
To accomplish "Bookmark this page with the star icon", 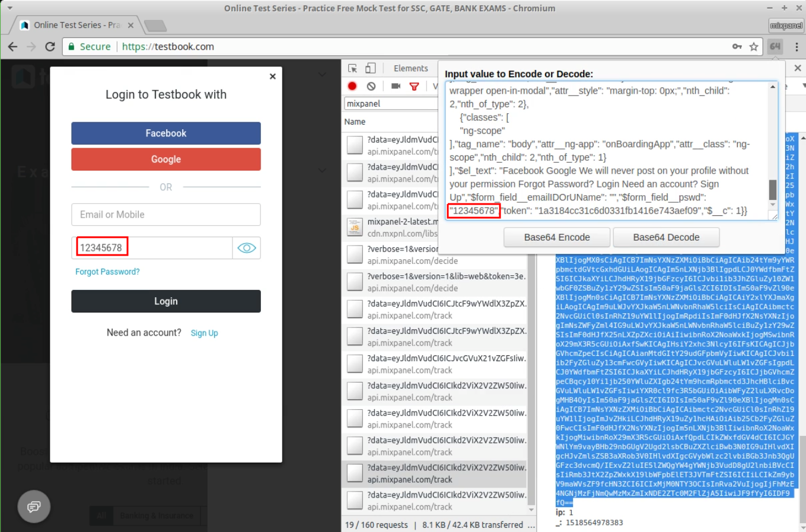I will click(x=753, y=46).
